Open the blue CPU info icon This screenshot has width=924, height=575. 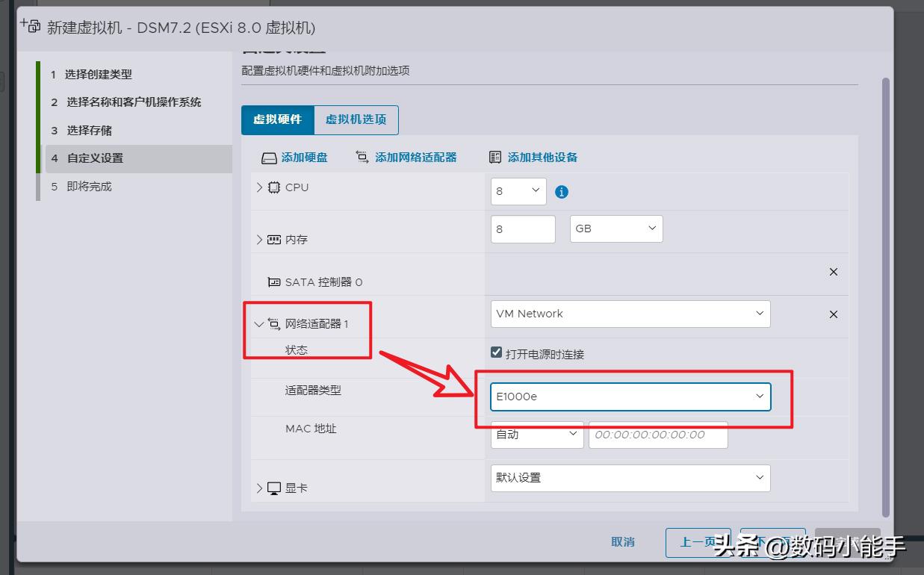pos(561,191)
